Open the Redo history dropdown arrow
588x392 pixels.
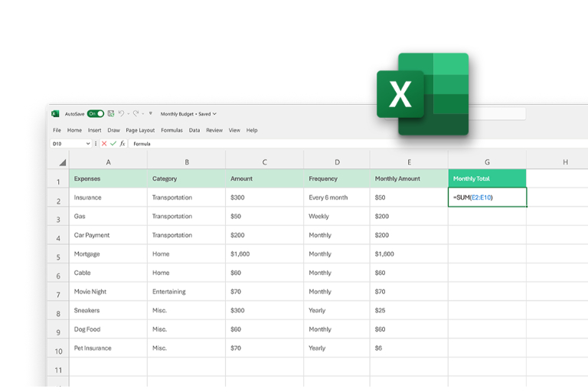tap(143, 113)
